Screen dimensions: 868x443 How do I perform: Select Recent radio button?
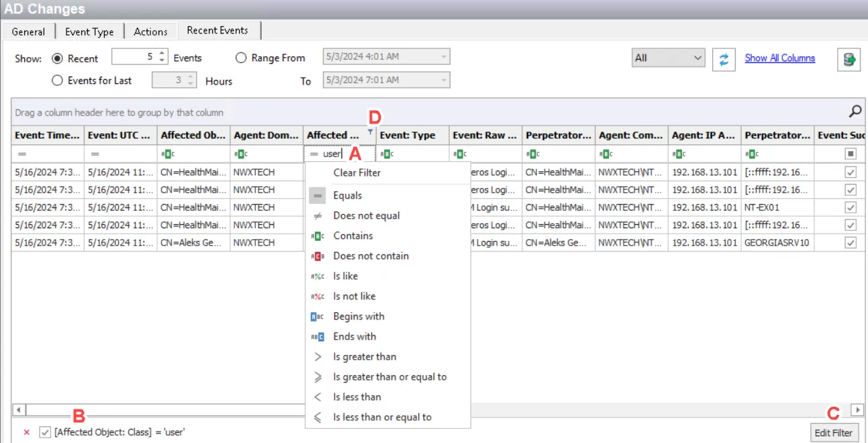point(57,58)
